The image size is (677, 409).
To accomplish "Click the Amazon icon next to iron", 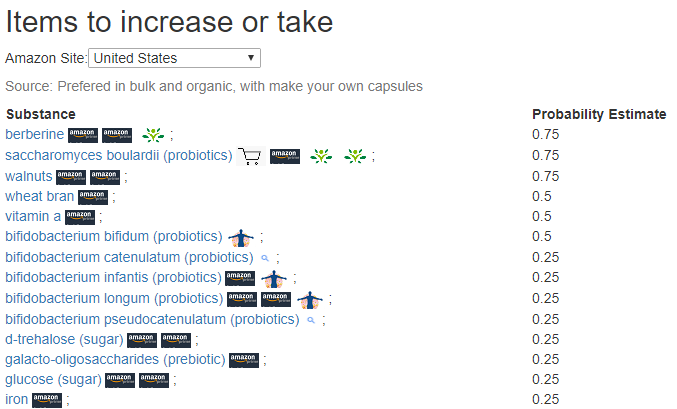I will tap(47, 400).
